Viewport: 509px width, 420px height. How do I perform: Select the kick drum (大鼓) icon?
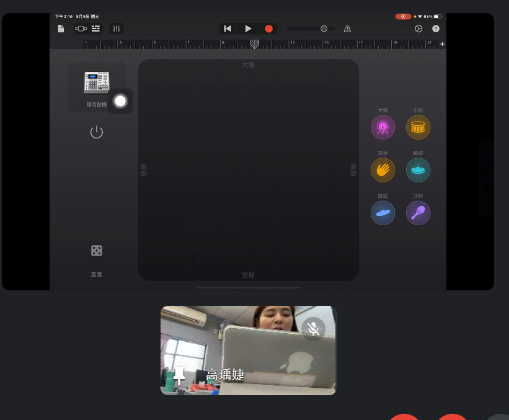(383, 128)
